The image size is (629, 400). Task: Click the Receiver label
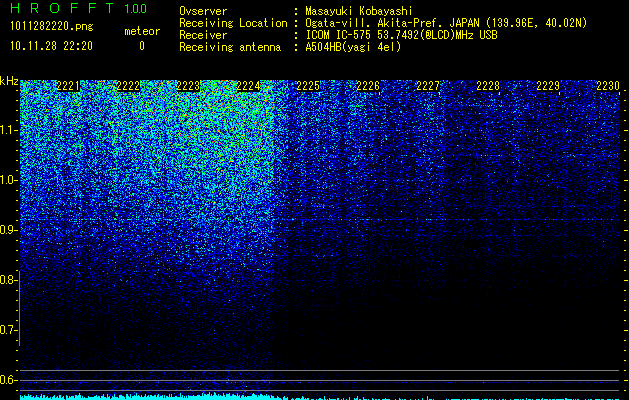[203, 35]
